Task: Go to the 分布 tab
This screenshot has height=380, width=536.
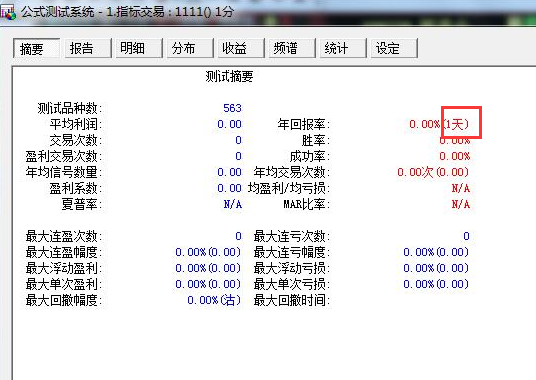Action: [x=190, y=48]
